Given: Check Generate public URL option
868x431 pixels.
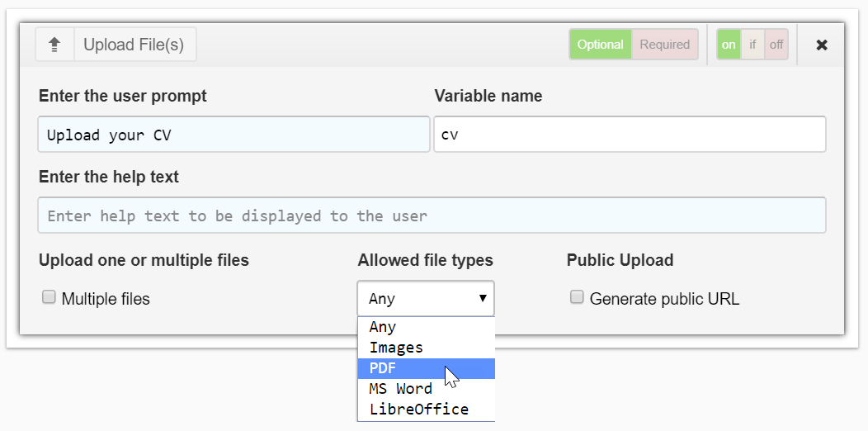Looking at the screenshot, I should click(578, 297).
